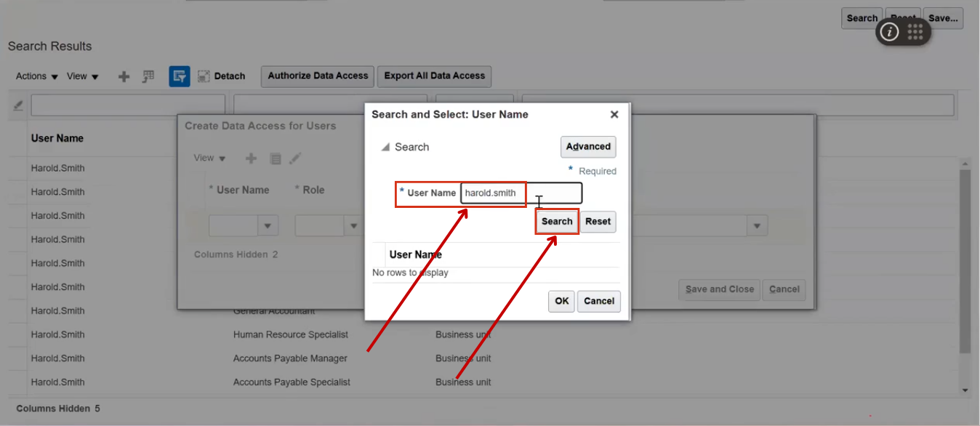Click the apps grid icon in top corner
Viewport: 980px width, 426px height.
click(x=915, y=32)
